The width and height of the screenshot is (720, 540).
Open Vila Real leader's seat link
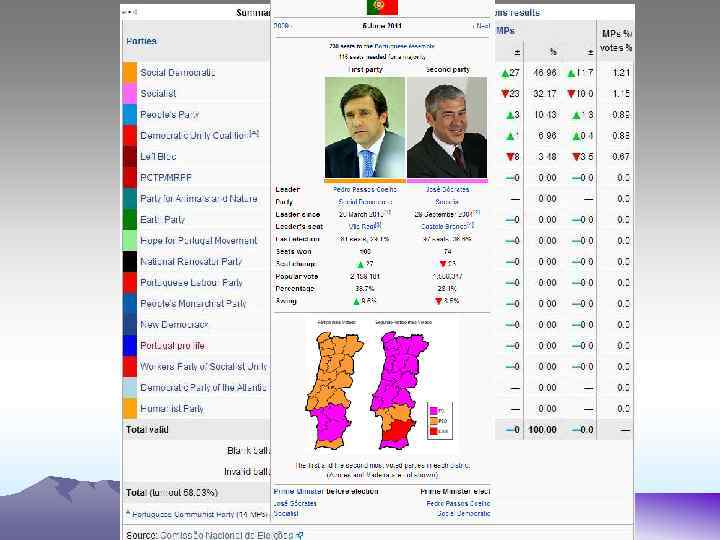pos(361,226)
